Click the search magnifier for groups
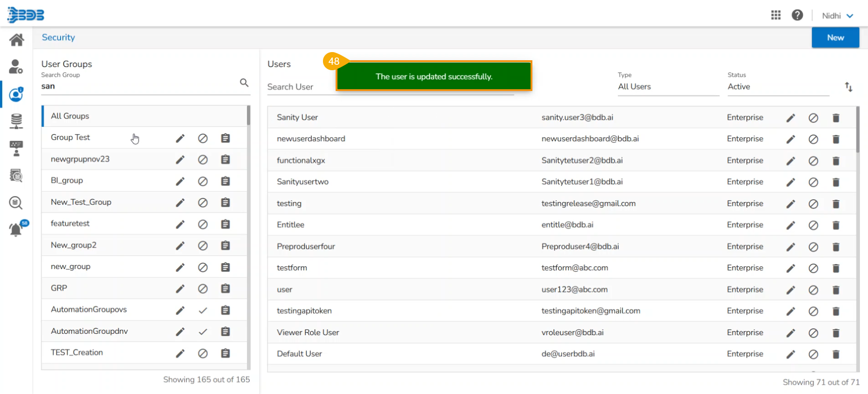The image size is (868, 394). click(x=244, y=82)
